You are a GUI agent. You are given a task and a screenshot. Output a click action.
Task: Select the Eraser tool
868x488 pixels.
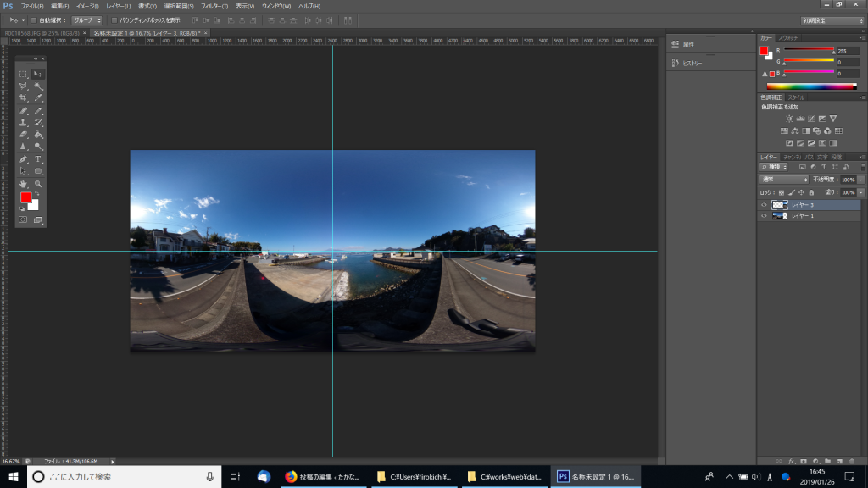pos(23,135)
